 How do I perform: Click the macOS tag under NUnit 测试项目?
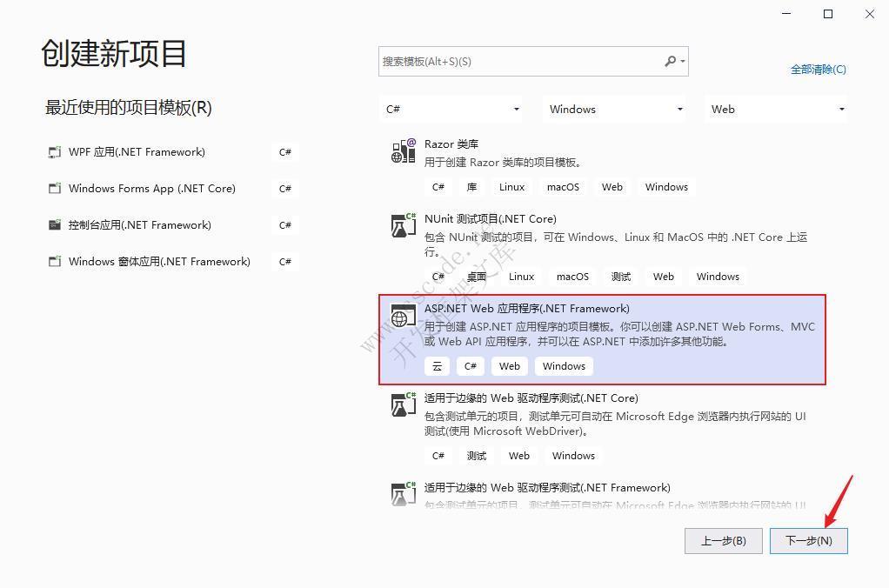(x=572, y=276)
